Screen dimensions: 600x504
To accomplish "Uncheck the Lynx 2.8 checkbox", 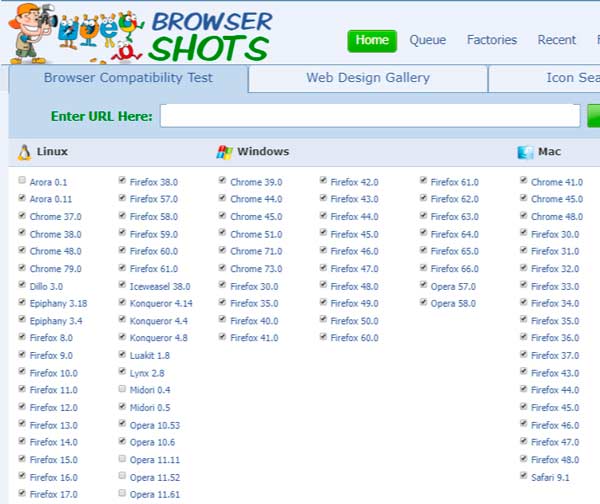I will pyautogui.click(x=122, y=371).
